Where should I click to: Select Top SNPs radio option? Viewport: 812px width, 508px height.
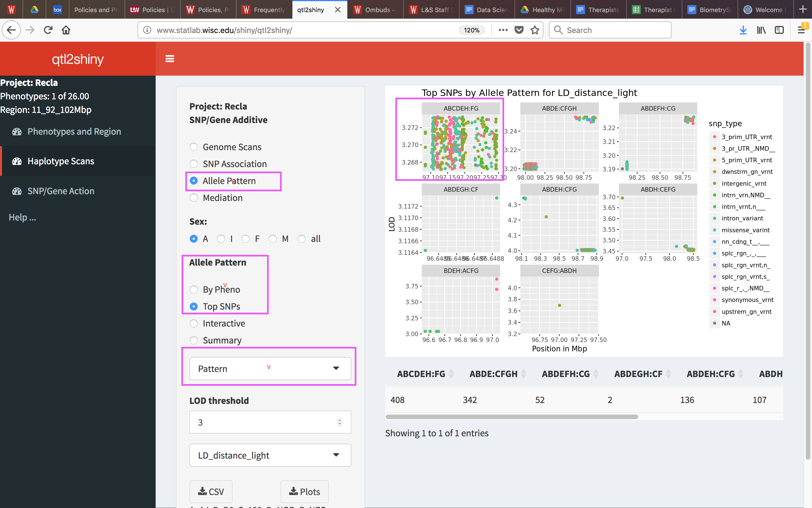(x=194, y=306)
